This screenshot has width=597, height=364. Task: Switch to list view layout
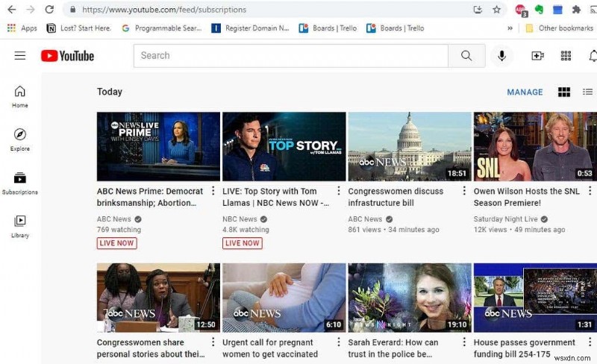[587, 92]
